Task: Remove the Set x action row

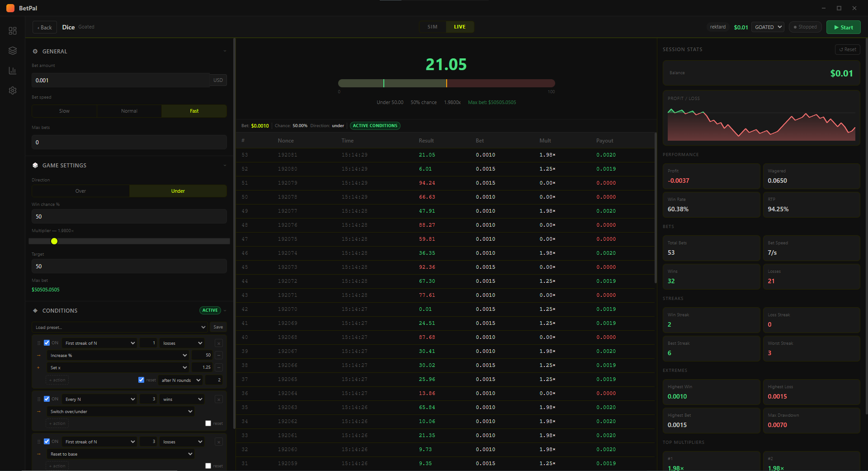Action: tap(219, 368)
